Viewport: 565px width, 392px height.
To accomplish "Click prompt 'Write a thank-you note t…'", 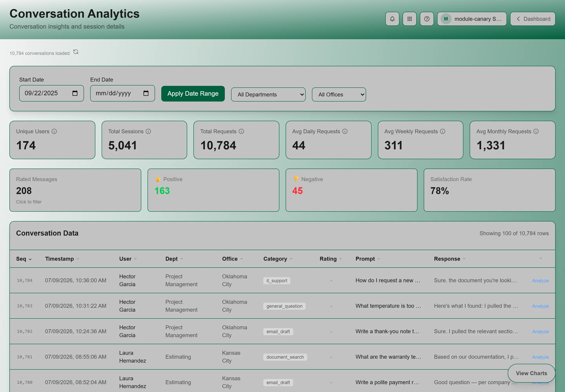I will 387,332.
